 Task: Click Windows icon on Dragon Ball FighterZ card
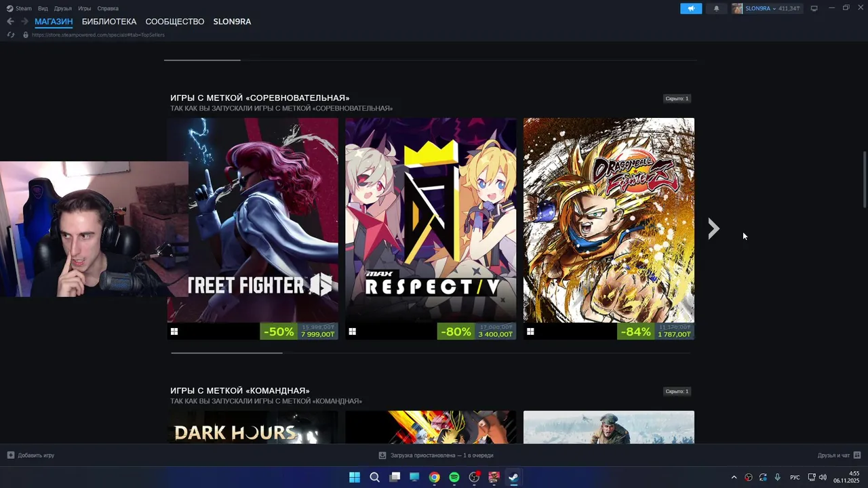530,331
